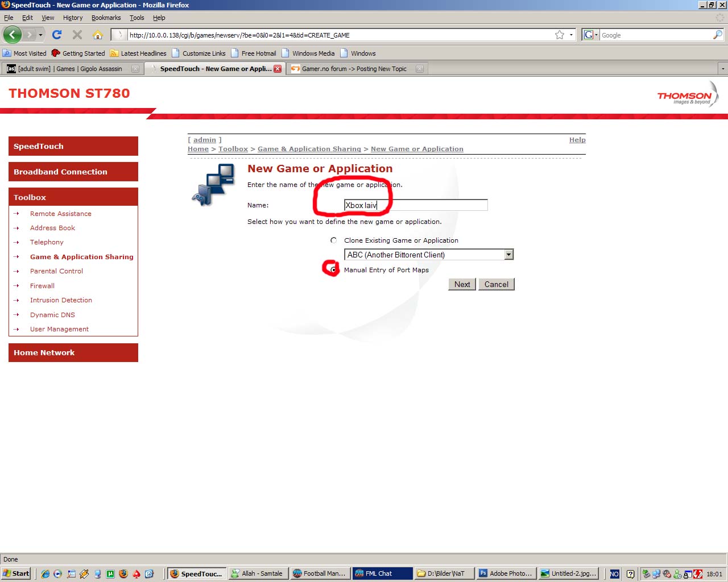
Task: Click the Next button
Action: click(462, 284)
